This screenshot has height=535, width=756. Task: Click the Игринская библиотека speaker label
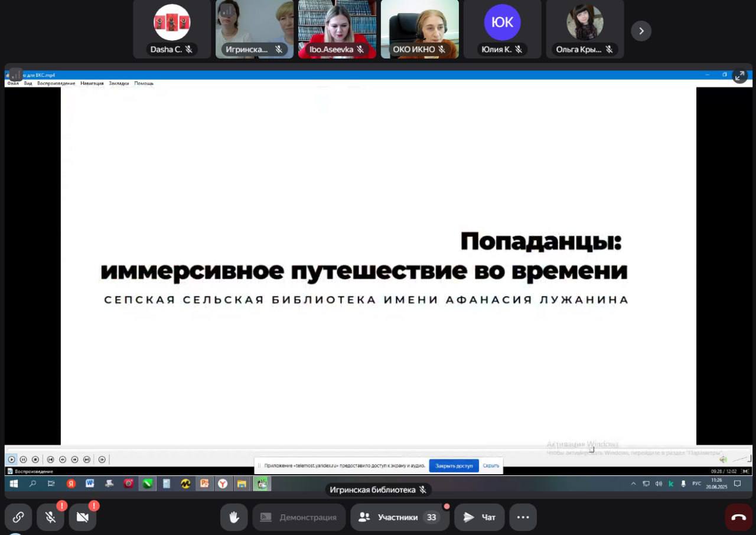coord(378,490)
